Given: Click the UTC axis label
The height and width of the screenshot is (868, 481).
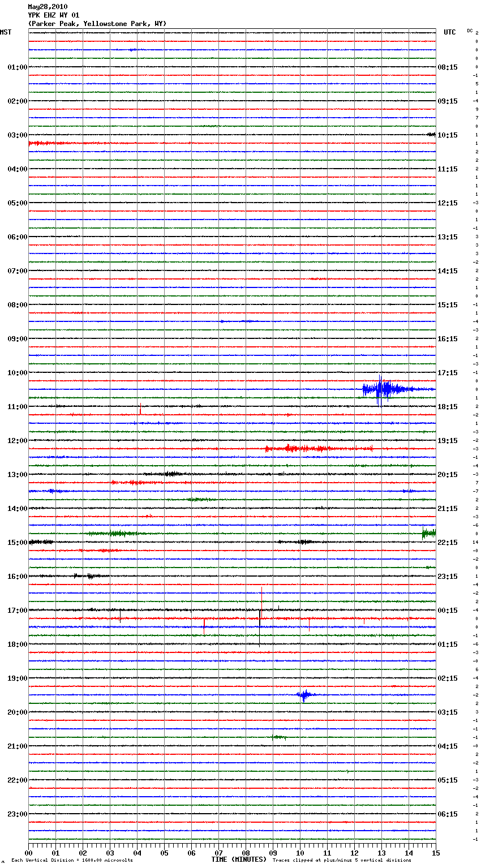Looking at the screenshot, I should 450,32.
